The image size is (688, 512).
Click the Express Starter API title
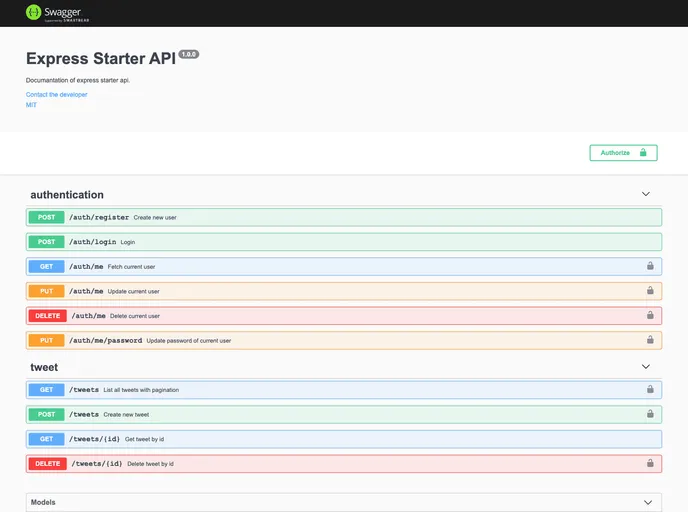tap(101, 58)
